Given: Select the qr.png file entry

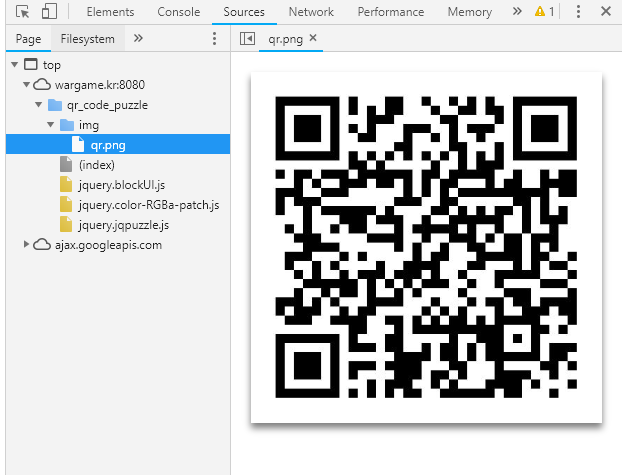Looking at the screenshot, I should click(118, 144).
